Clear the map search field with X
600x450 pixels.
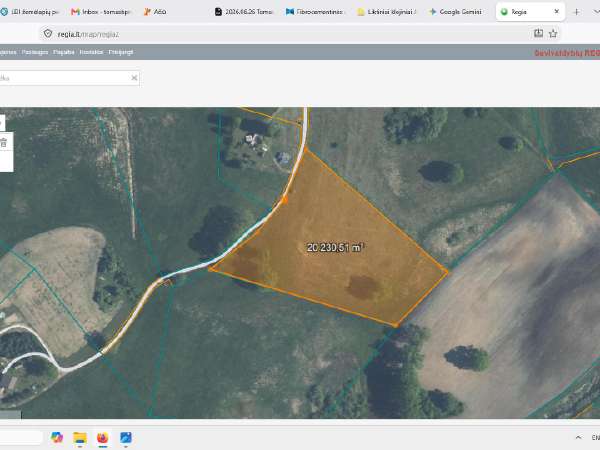[x=134, y=78]
